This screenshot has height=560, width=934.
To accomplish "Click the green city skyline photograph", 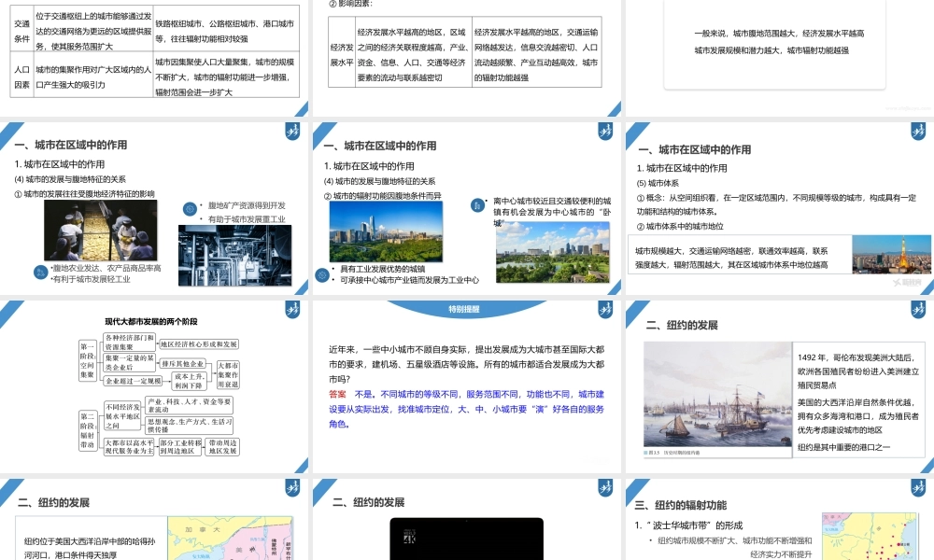I will 386,229.
